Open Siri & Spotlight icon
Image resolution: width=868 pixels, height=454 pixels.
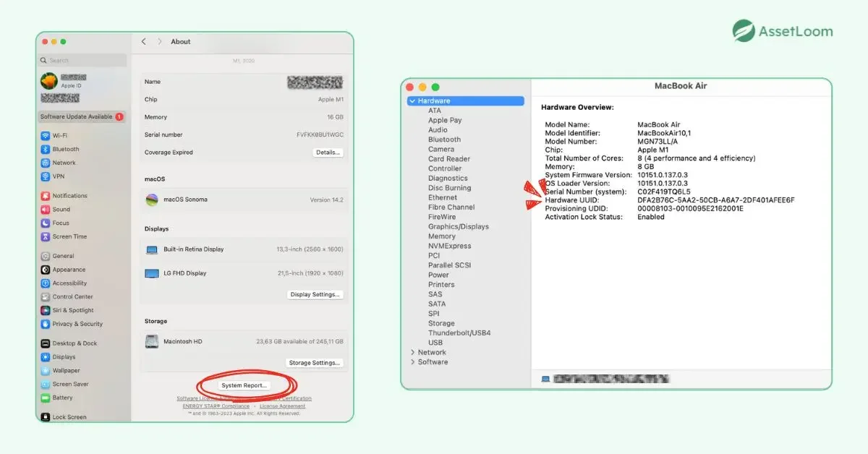click(46, 310)
